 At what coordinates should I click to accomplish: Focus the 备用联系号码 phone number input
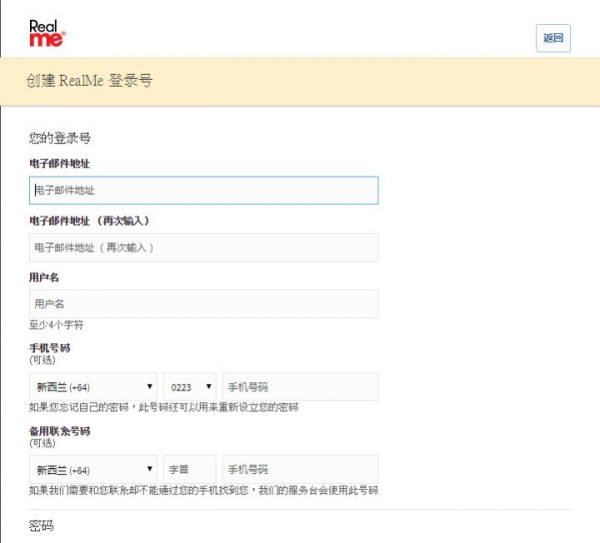coord(299,469)
